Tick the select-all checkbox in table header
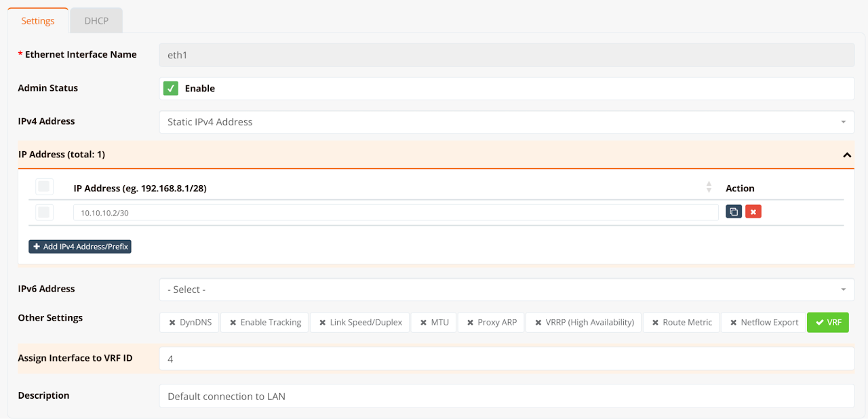The width and height of the screenshot is (868, 419). pos(44,187)
